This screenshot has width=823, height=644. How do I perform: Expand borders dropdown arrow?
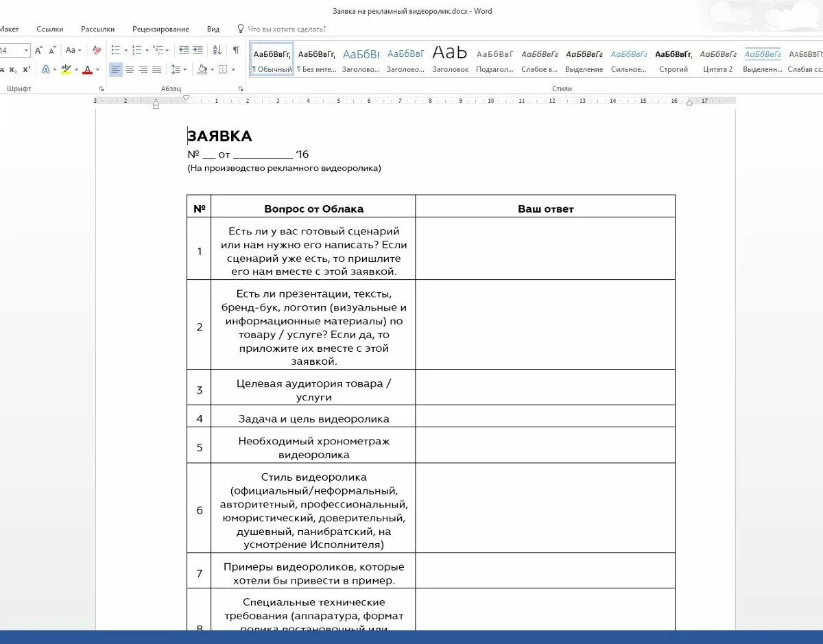click(233, 69)
